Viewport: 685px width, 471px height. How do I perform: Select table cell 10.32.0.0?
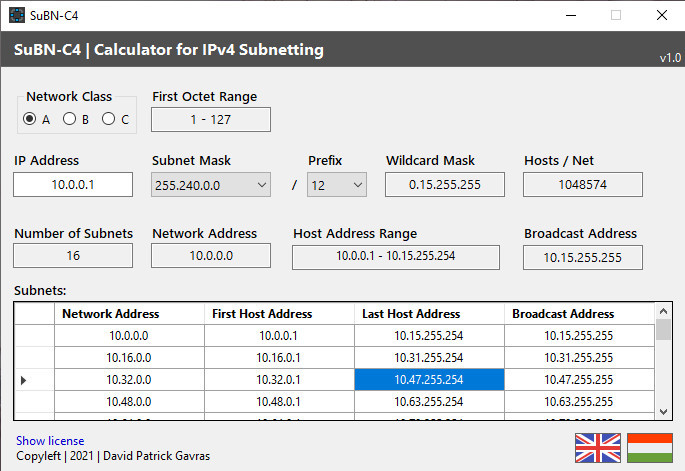[x=129, y=380]
